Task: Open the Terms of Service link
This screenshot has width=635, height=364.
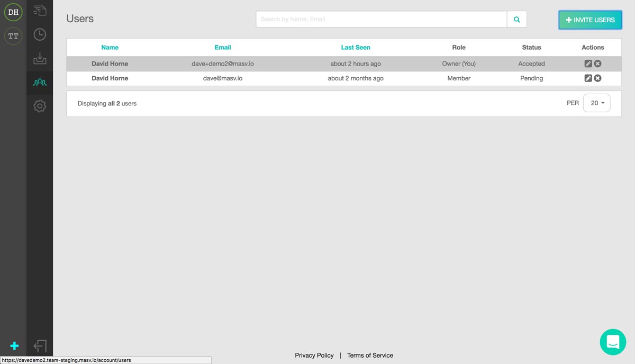Action: pos(370,356)
